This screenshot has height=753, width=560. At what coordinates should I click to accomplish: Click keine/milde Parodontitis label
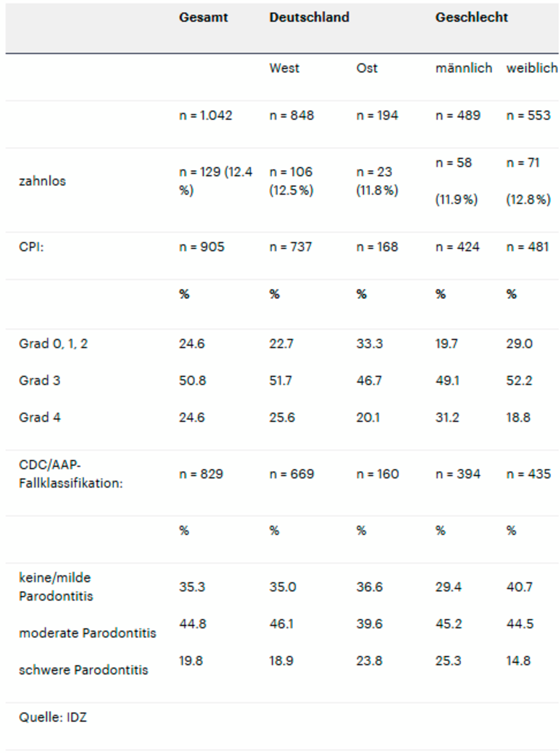pos(56,587)
